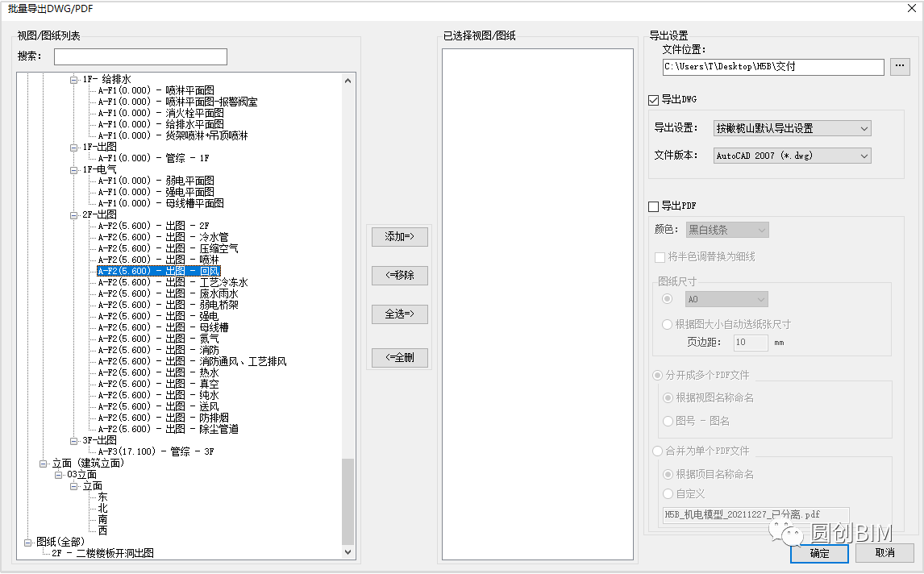The height and width of the screenshot is (574, 924).
Task: Pick the 自定义 radio option
Action: 668,494
